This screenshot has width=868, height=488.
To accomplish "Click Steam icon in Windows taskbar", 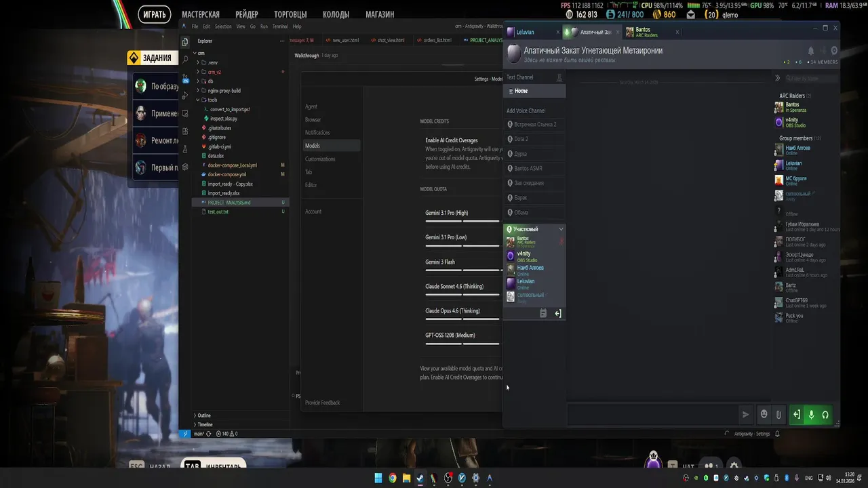I will [420, 478].
